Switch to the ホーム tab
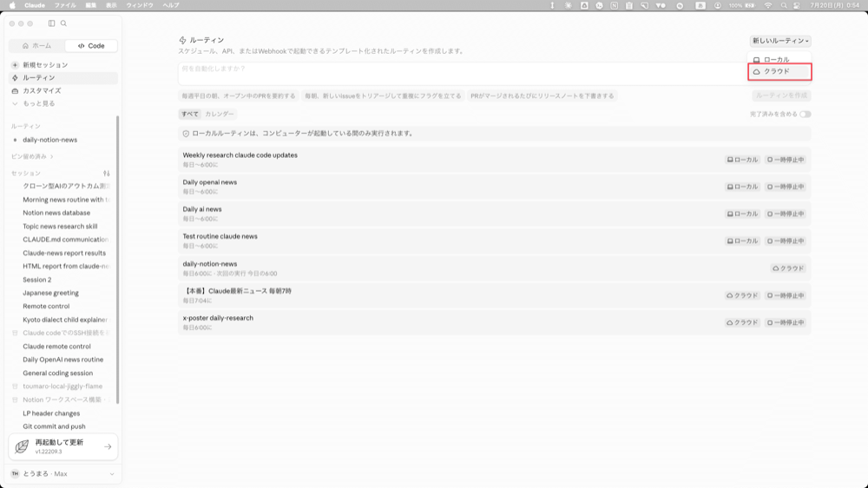This screenshot has width=868, height=488. [x=37, y=46]
